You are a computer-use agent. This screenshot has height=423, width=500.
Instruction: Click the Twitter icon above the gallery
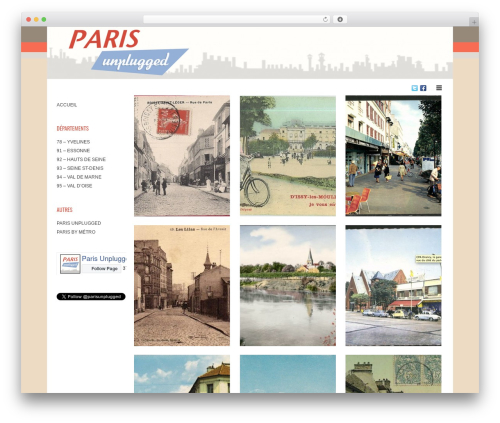[x=414, y=88]
